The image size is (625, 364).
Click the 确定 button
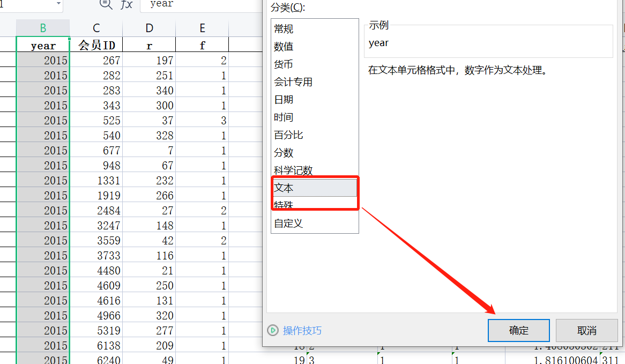pyautogui.click(x=518, y=331)
